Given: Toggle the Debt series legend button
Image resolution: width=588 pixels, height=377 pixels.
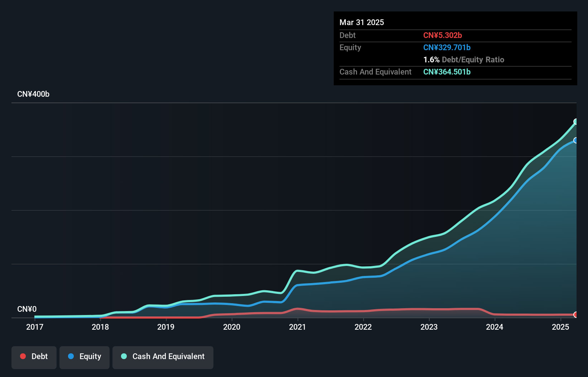Looking at the screenshot, I should pyautogui.click(x=34, y=357).
